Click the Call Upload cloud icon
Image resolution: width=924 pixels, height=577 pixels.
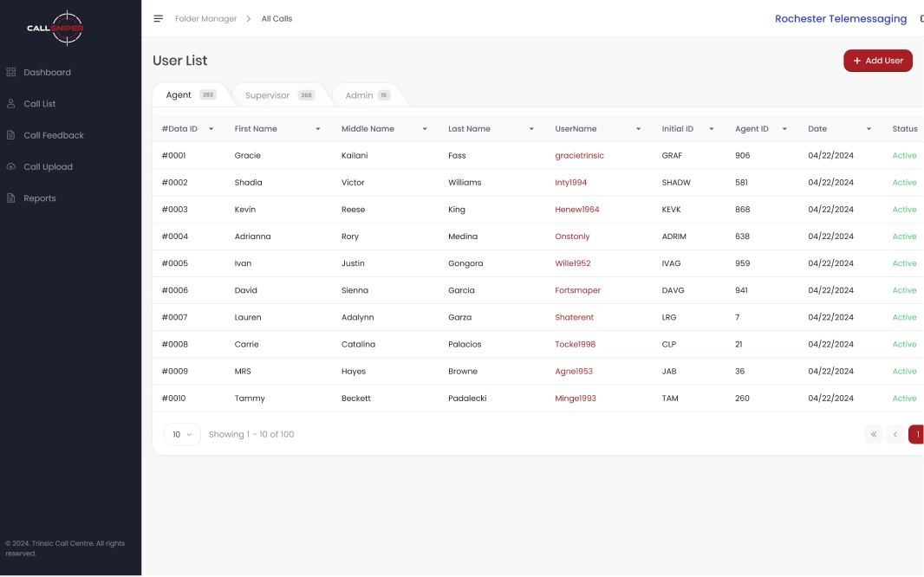tap(11, 167)
